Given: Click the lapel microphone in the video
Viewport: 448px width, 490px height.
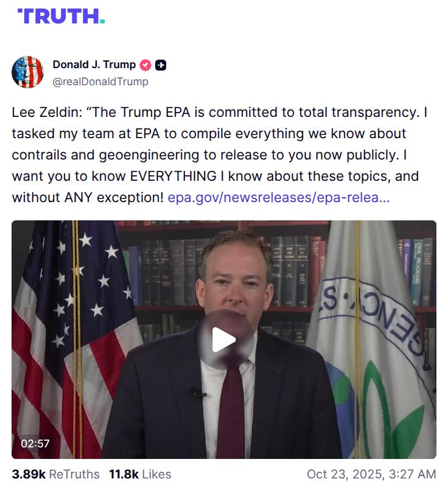Looking at the screenshot, I should (197, 393).
